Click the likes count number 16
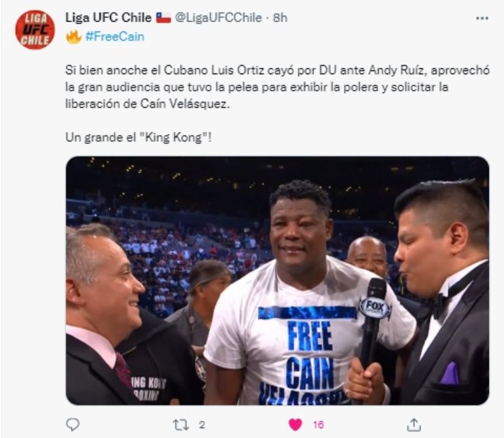This screenshot has height=438, width=504. pos(318,425)
